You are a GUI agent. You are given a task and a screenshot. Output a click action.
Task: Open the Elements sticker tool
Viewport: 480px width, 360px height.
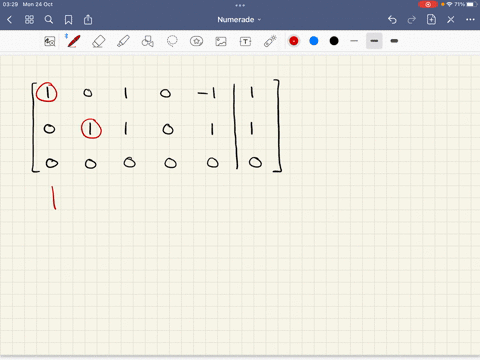[x=196, y=41]
